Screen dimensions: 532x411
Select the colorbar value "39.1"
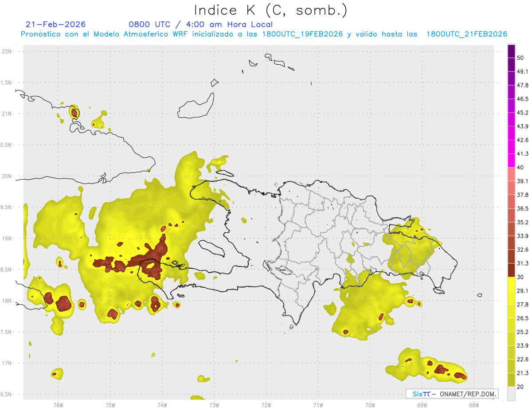click(523, 181)
